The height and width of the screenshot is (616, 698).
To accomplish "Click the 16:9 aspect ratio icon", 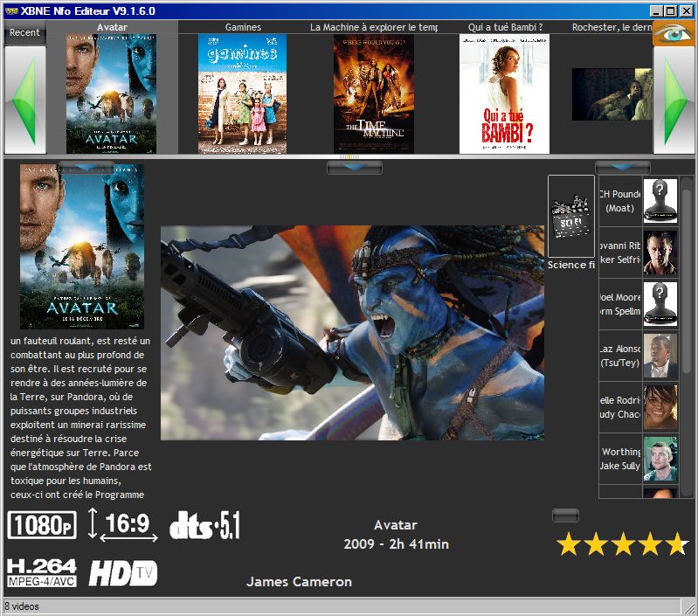I will click(123, 525).
